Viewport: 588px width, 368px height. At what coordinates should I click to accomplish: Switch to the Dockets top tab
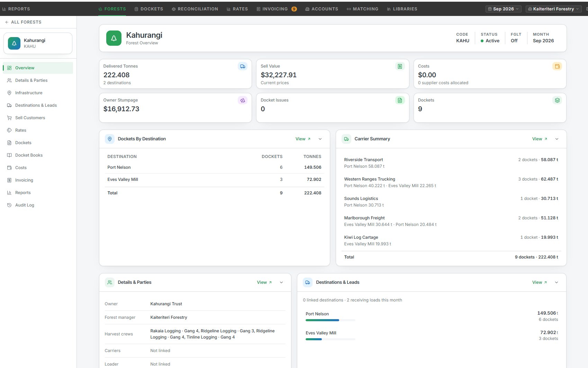149,9
